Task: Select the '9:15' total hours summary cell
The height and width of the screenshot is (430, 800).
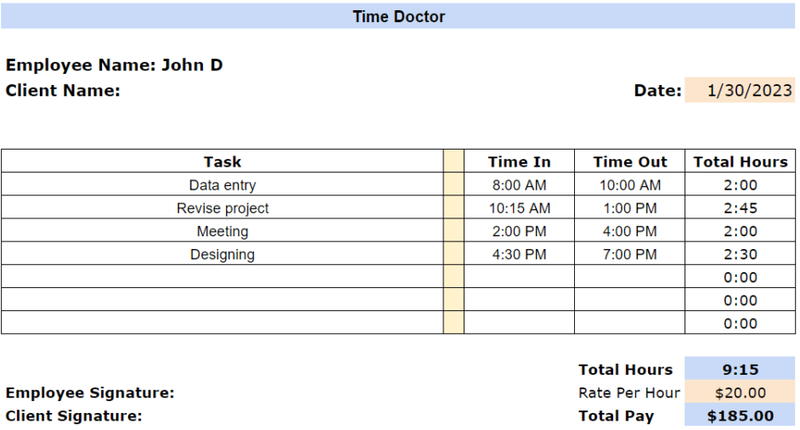Action: pyautogui.click(x=740, y=369)
